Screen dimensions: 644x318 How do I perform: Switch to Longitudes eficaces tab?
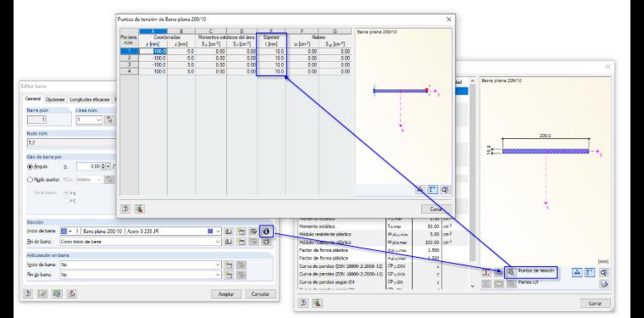(90, 99)
